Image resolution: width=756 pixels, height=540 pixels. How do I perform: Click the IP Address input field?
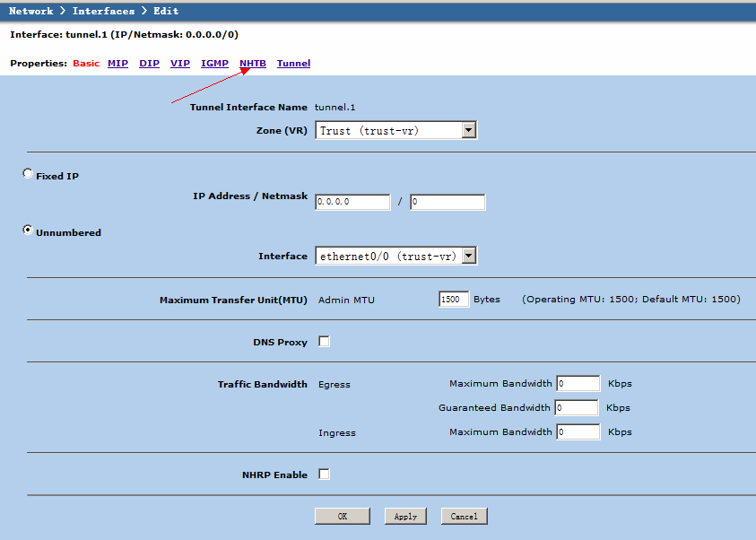click(352, 203)
